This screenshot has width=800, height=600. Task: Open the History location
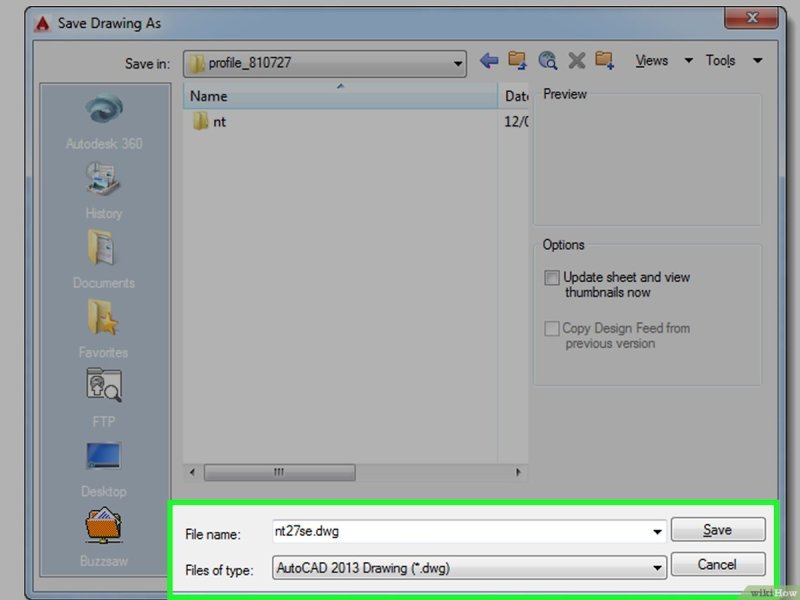[104, 191]
